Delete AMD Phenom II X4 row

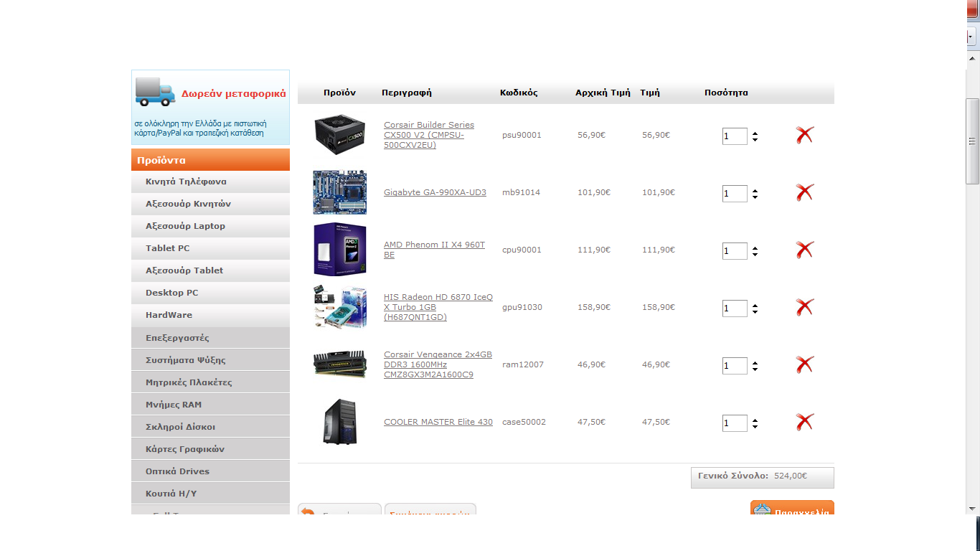pos(805,250)
